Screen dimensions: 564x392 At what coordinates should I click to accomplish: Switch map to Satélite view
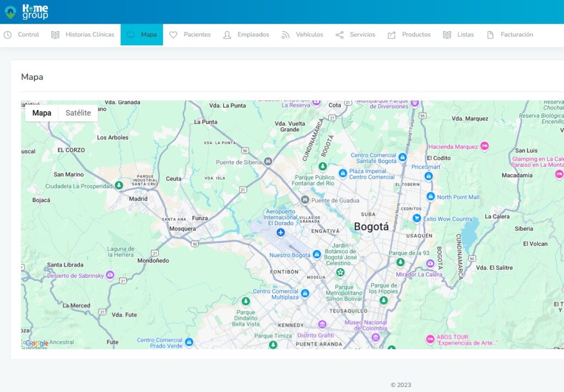pyautogui.click(x=78, y=113)
